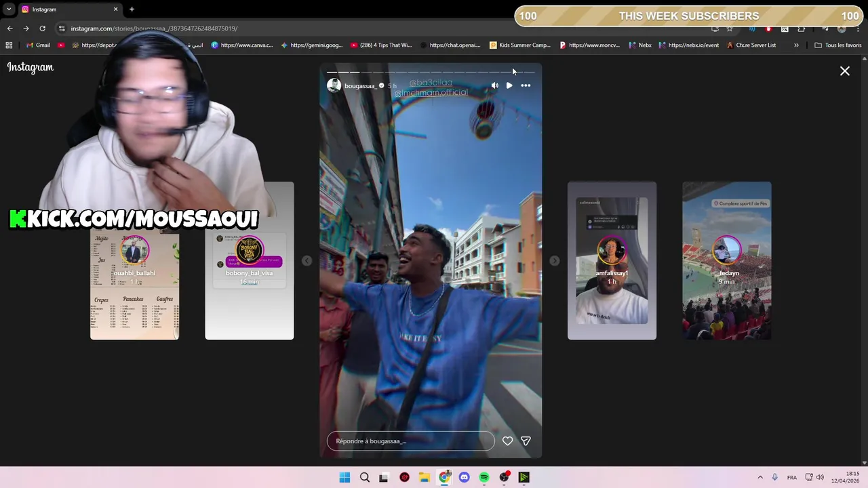Reload the Instagram page

[x=42, y=28]
